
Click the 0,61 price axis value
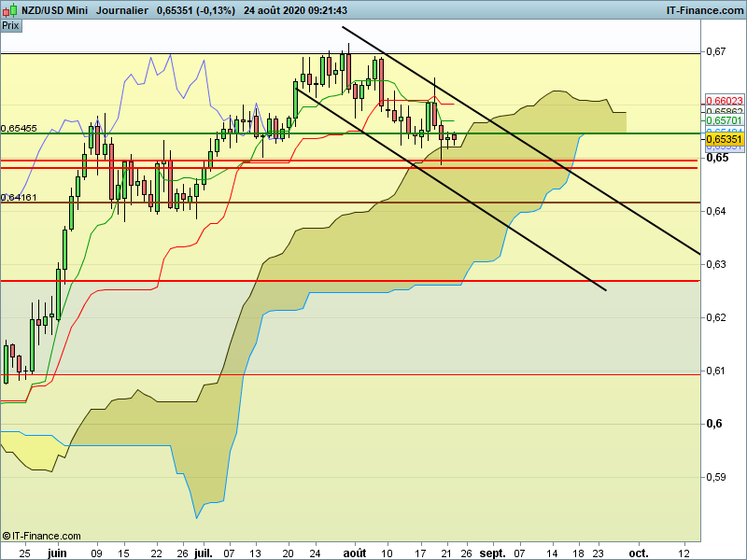[716, 371]
